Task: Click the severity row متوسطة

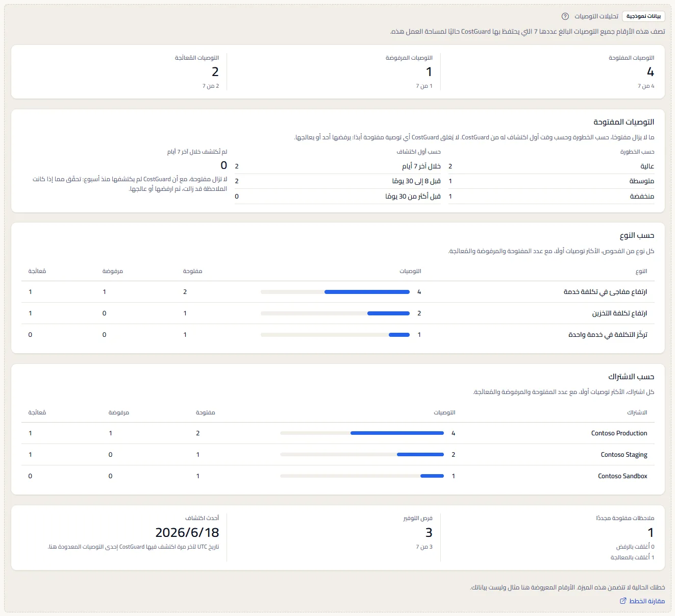Action: (551, 181)
